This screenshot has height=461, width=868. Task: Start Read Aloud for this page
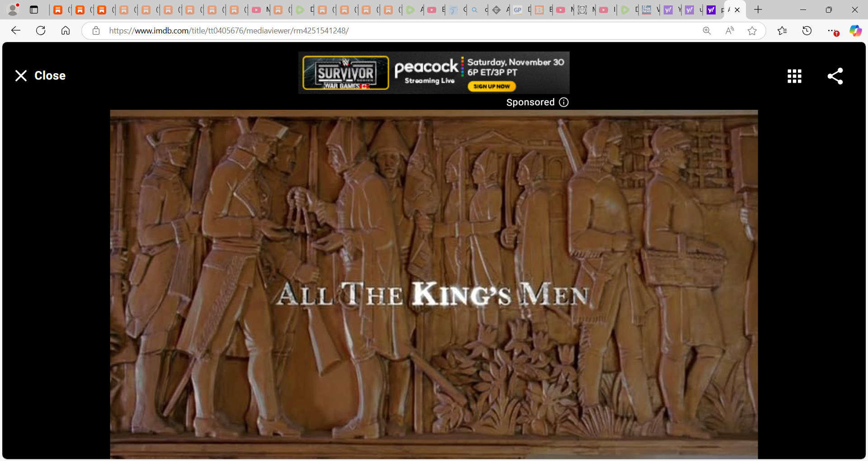[x=730, y=31]
